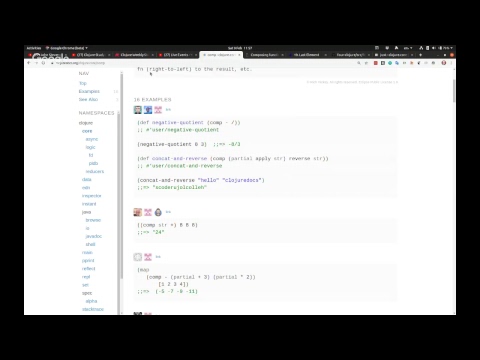The height and width of the screenshot is (360, 480).
Task: Close the active comp - clojure.core tab
Action: pyautogui.click(x=239, y=55)
